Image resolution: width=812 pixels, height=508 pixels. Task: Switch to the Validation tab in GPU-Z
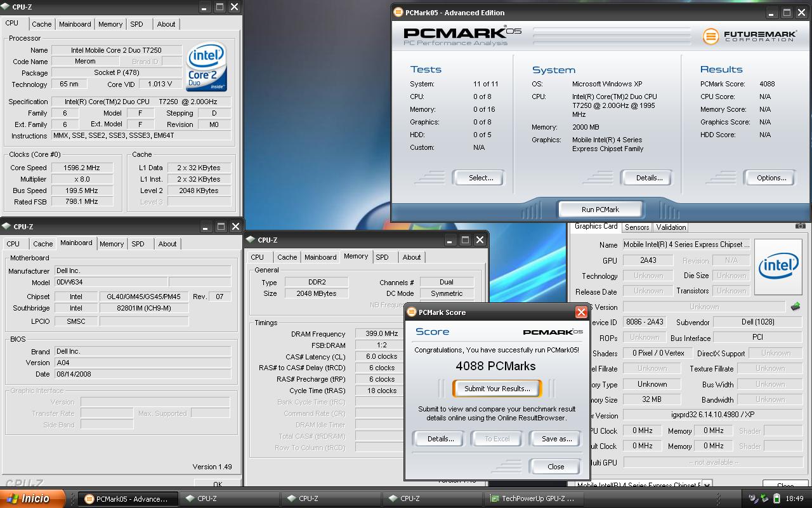pyautogui.click(x=671, y=227)
